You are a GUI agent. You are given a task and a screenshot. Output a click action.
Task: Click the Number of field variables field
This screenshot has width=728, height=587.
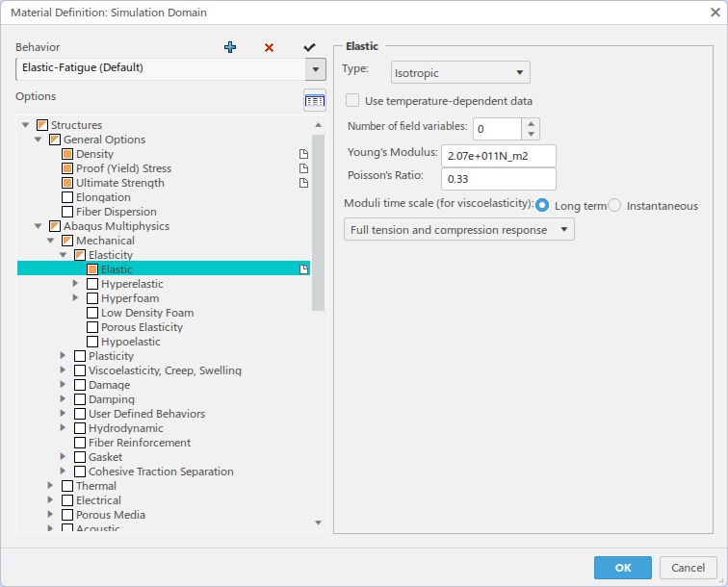(x=497, y=129)
